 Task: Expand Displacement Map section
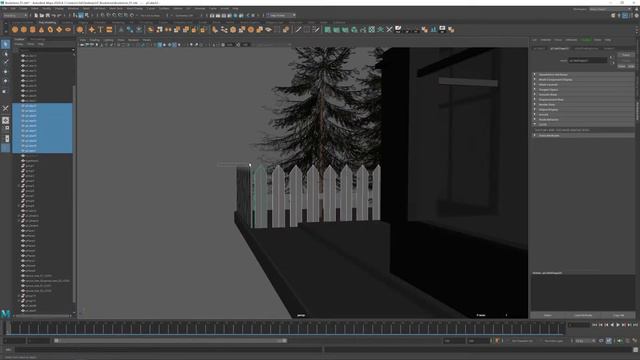coord(584,100)
